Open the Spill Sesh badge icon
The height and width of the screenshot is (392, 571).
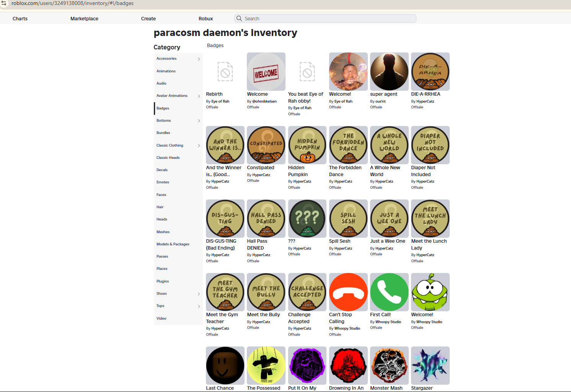348,219
